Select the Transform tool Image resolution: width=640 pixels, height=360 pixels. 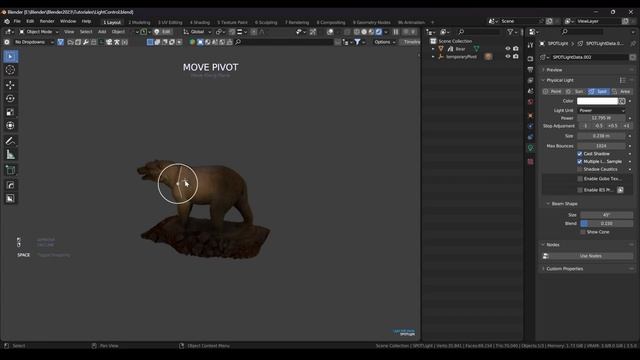point(10,126)
